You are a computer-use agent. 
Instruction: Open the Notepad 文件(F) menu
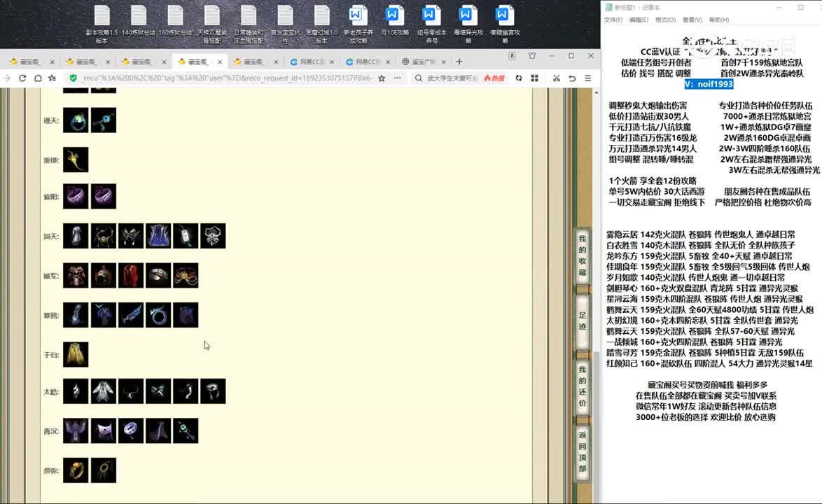coord(613,20)
